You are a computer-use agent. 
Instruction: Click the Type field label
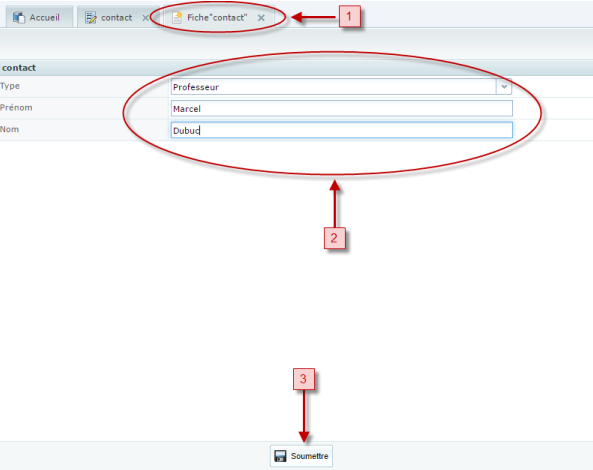10,86
